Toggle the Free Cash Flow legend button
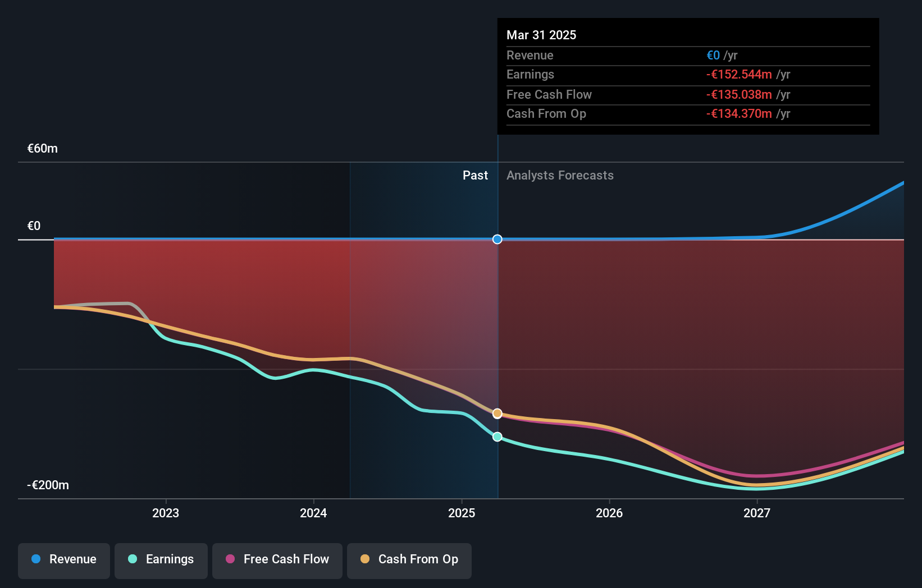This screenshot has height=588, width=922. click(x=277, y=561)
